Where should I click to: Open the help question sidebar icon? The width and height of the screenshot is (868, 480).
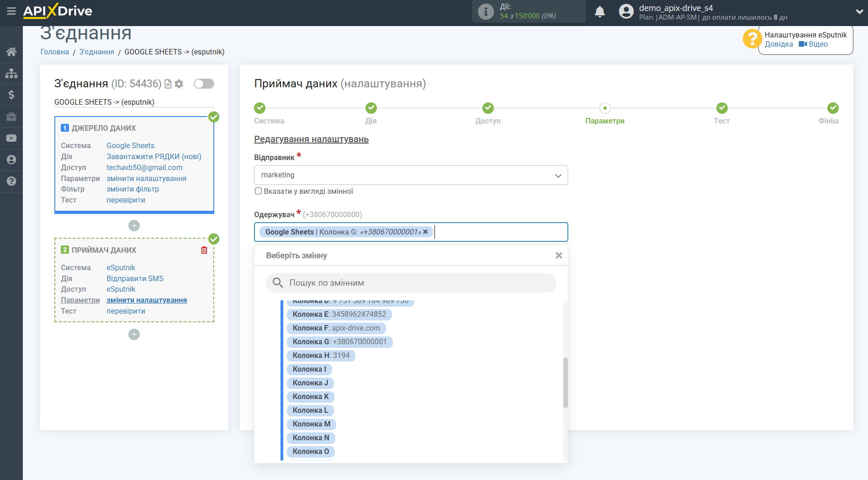tap(11, 181)
